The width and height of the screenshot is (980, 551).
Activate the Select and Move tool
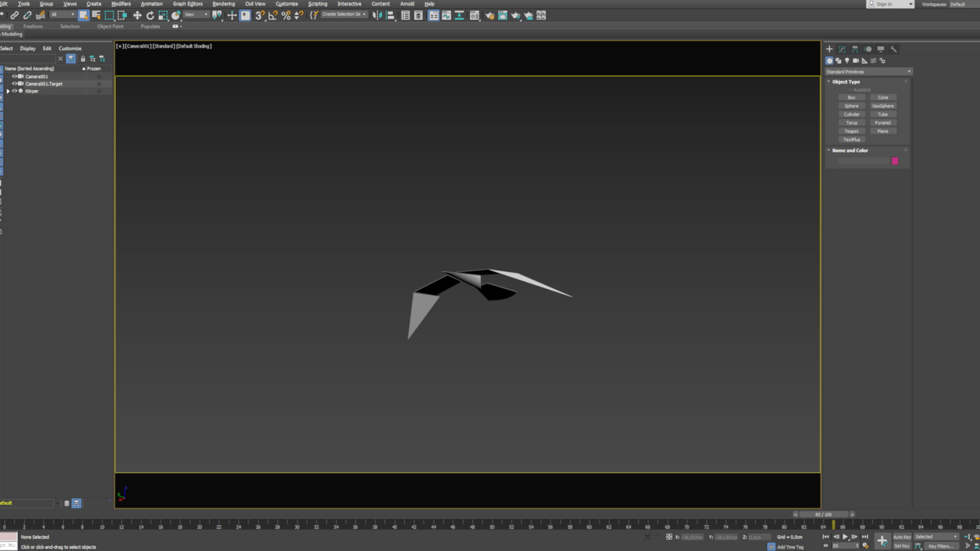click(137, 15)
